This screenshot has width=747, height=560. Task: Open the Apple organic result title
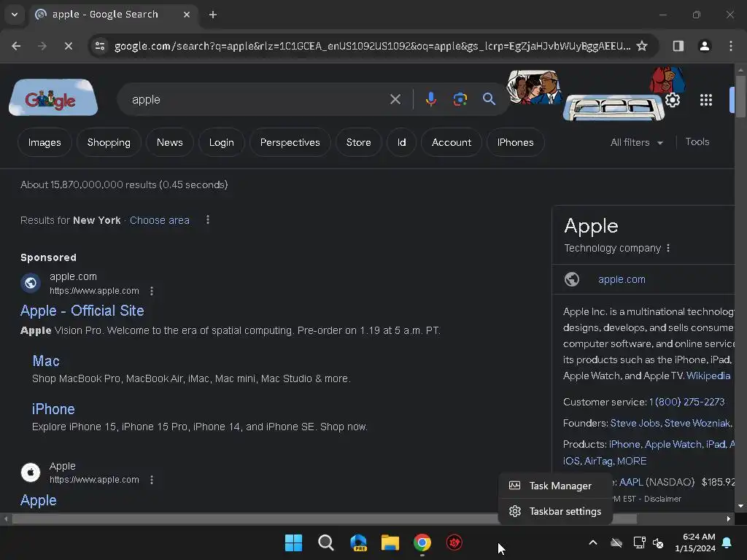39,500
